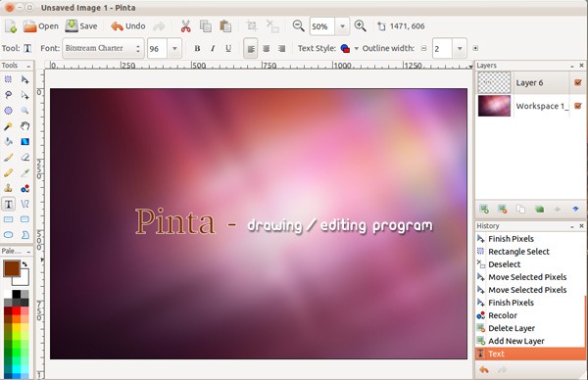
Task: Select the Color Picker eyedropper tool
Action: pos(24,172)
